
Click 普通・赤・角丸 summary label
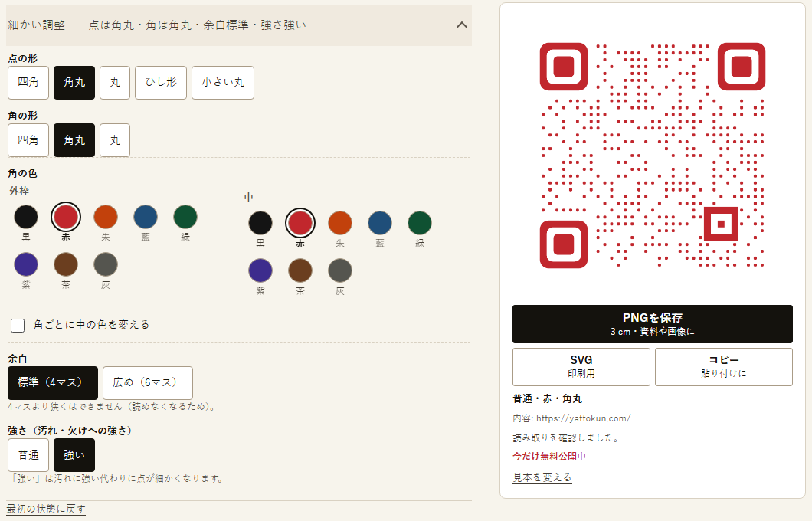(x=548, y=398)
